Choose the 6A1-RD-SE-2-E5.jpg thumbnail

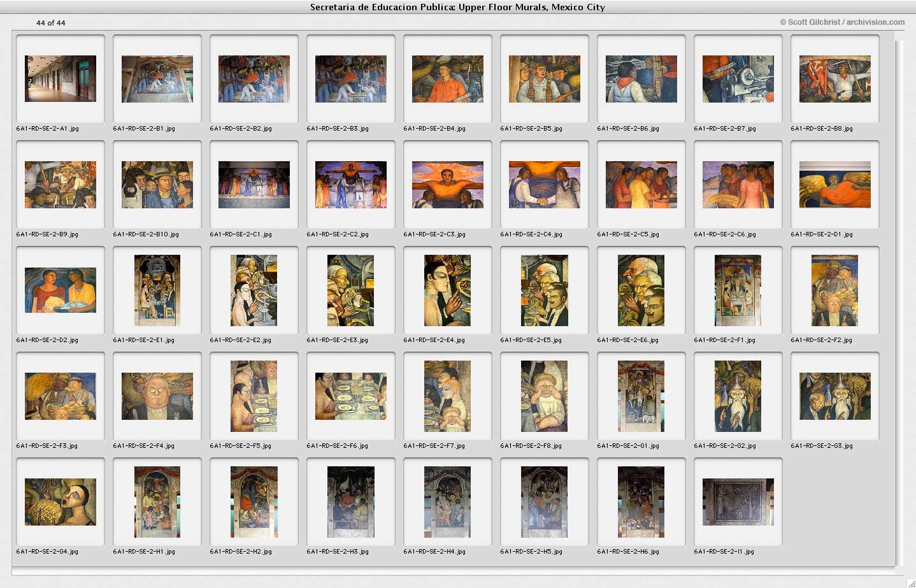[x=545, y=290]
